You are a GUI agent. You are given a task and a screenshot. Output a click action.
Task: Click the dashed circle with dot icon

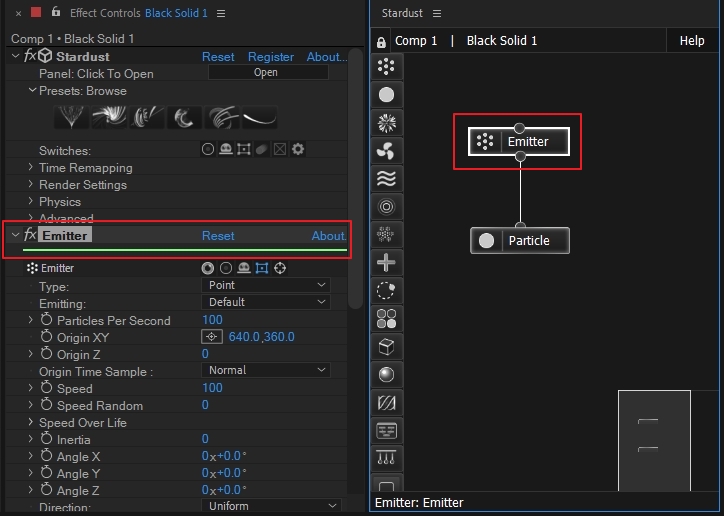coord(386,291)
